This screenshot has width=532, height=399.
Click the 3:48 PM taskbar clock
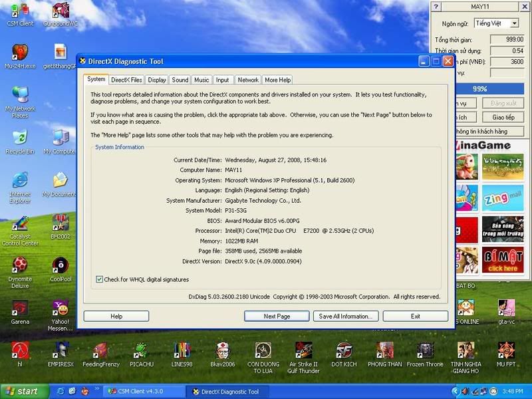513,392
